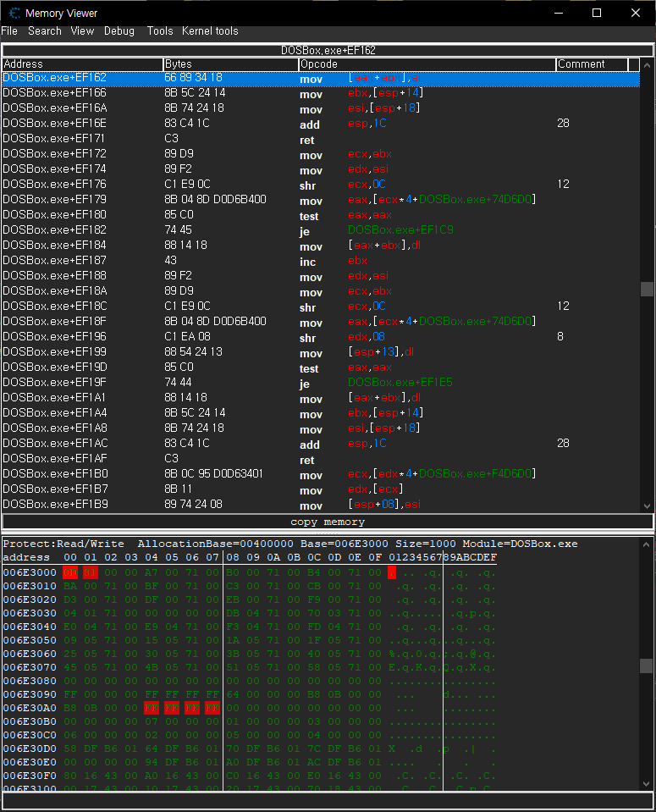Click the hex view scroll down arrow

point(647,783)
